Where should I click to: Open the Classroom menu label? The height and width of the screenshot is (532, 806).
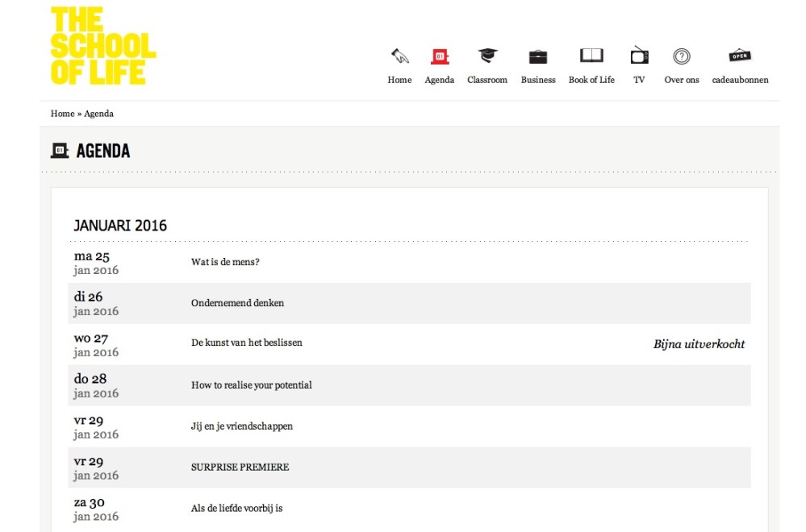pos(487,80)
